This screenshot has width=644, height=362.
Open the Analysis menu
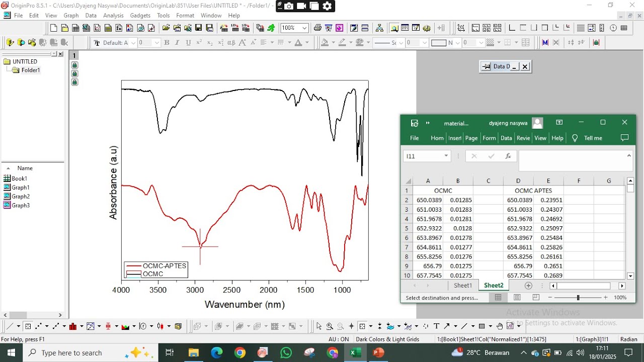pyautogui.click(x=113, y=16)
